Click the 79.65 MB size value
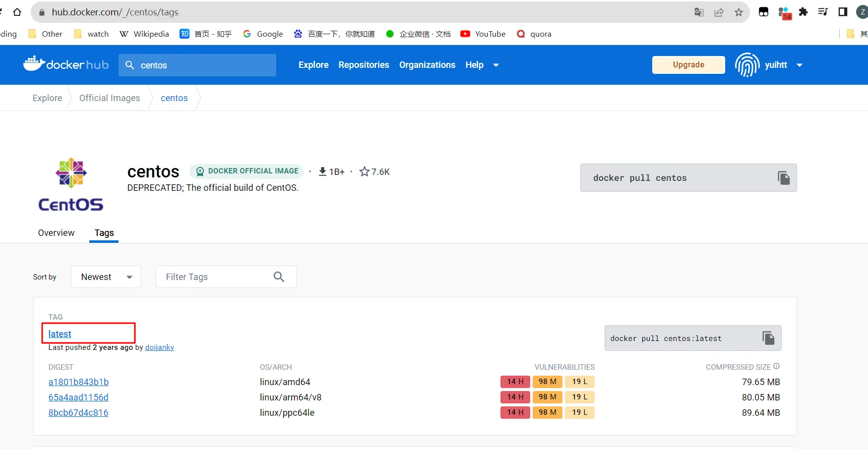The height and width of the screenshot is (449, 868). pos(761,382)
